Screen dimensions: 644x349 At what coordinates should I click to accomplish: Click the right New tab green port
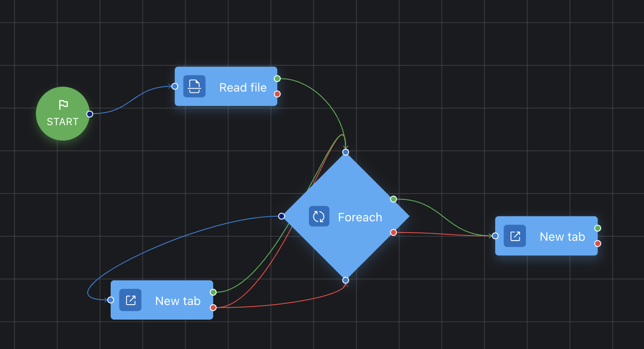pyautogui.click(x=598, y=228)
